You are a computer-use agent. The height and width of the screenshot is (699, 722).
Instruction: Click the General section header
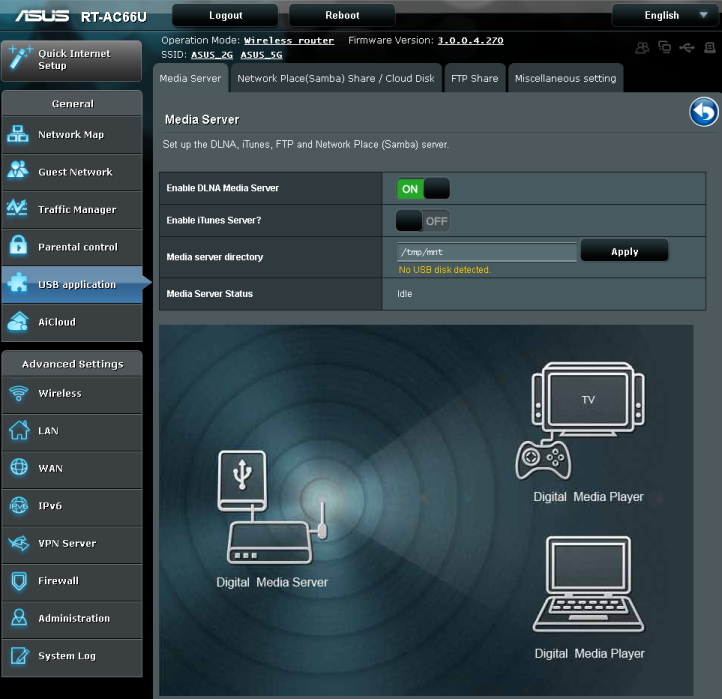pyautogui.click(x=72, y=104)
